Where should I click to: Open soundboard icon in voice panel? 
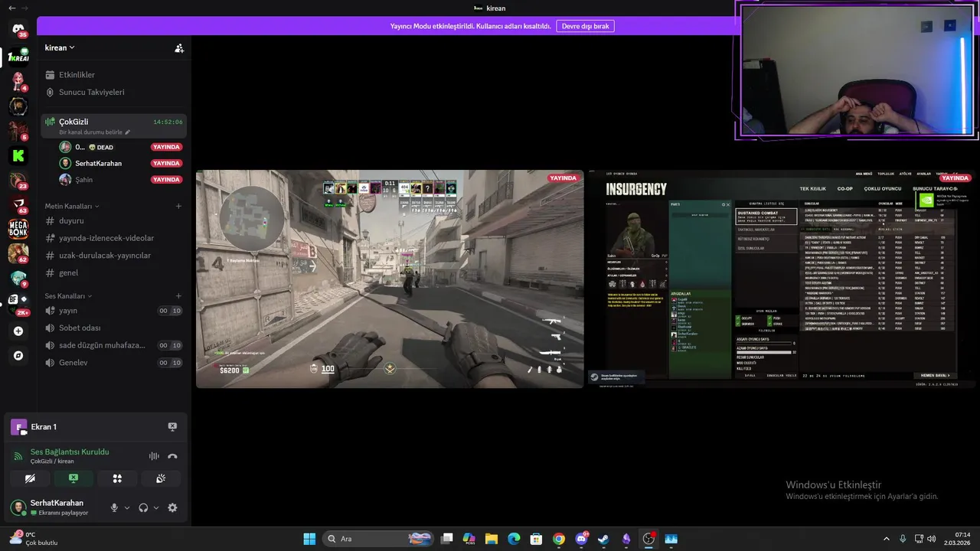pyautogui.click(x=161, y=478)
